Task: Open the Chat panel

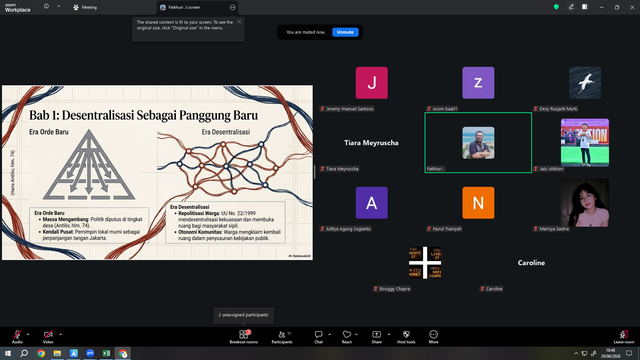Action: pos(318,337)
